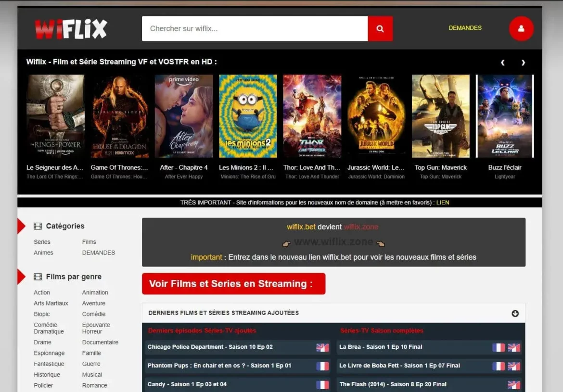Open the yellow LIEN link in the banner

pyautogui.click(x=442, y=202)
